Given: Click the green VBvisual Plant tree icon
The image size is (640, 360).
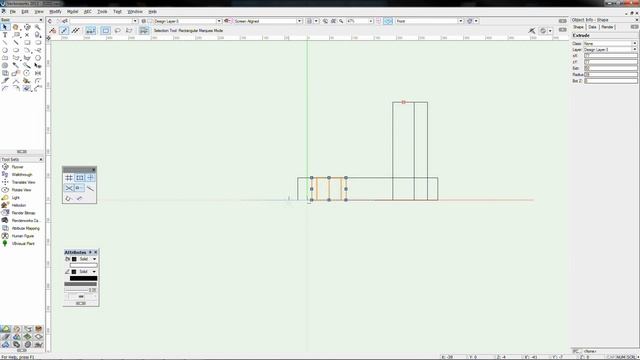Looking at the screenshot, I should [x=5, y=243].
